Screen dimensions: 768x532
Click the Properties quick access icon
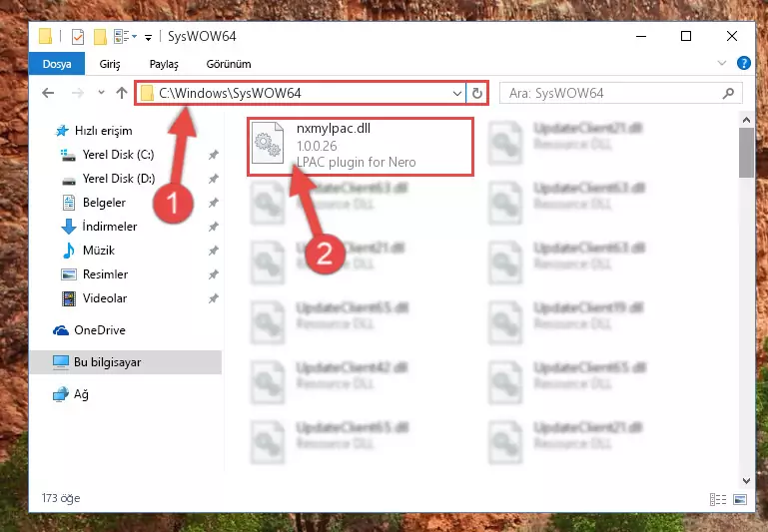coord(77,37)
